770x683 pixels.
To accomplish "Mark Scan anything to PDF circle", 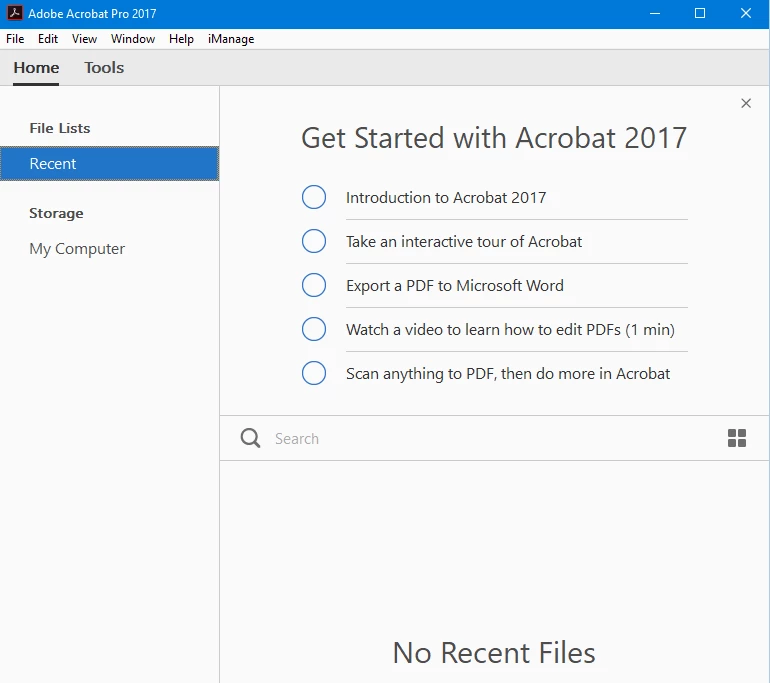I will [x=314, y=373].
